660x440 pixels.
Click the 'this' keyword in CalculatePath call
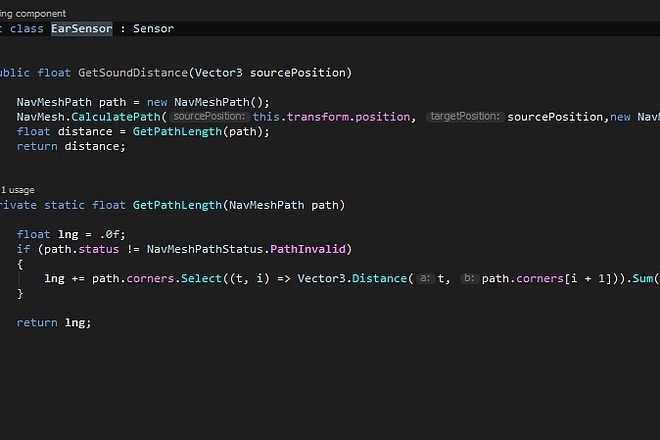point(266,117)
